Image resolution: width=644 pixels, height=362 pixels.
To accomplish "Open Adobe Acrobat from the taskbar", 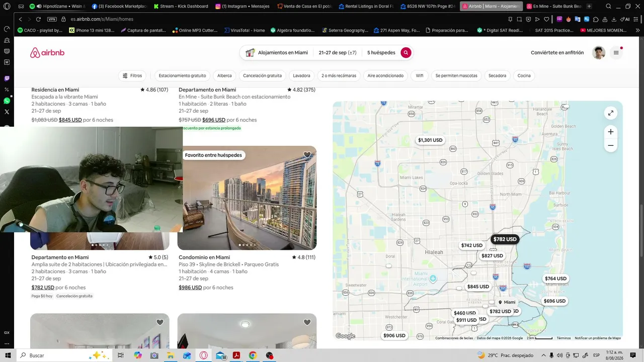I will [x=236, y=355].
